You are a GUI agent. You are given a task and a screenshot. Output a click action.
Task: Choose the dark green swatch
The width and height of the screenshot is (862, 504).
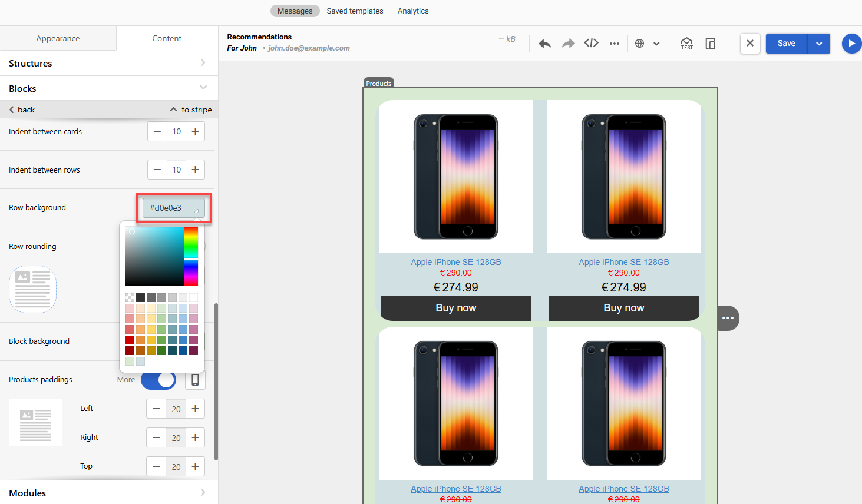tap(161, 350)
